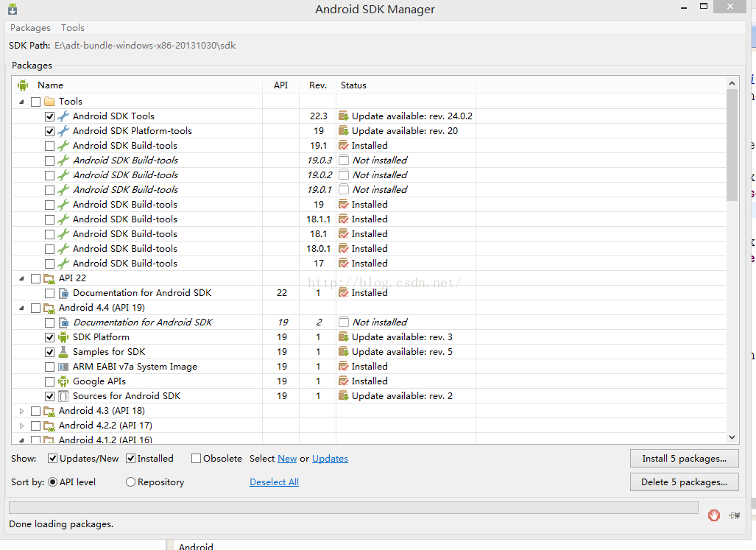The height and width of the screenshot is (550, 756).
Task: Expand the Android 4.2.2 (API 17) group
Action: click(x=21, y=426)
